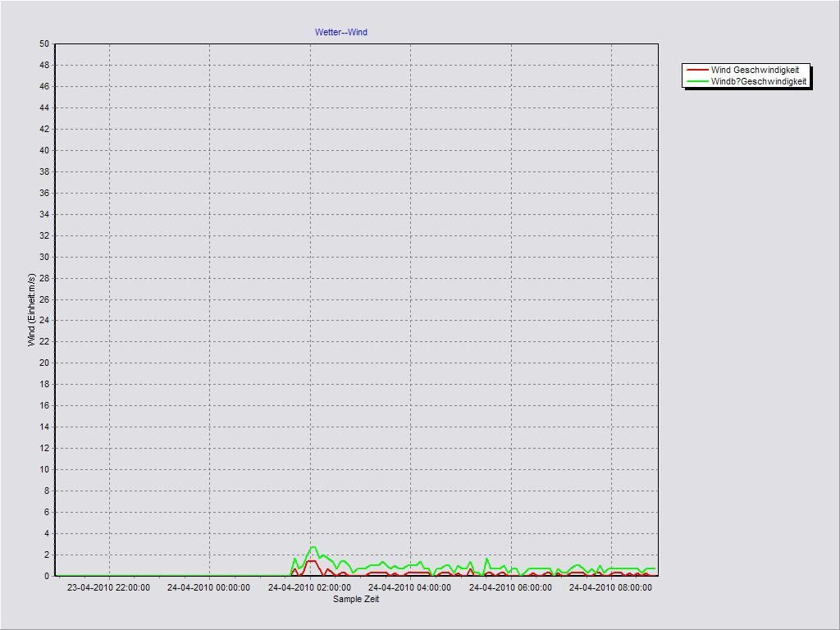Click the Sample Zeit x-axis title
This screenshot has height=630, width=840.
356,599
